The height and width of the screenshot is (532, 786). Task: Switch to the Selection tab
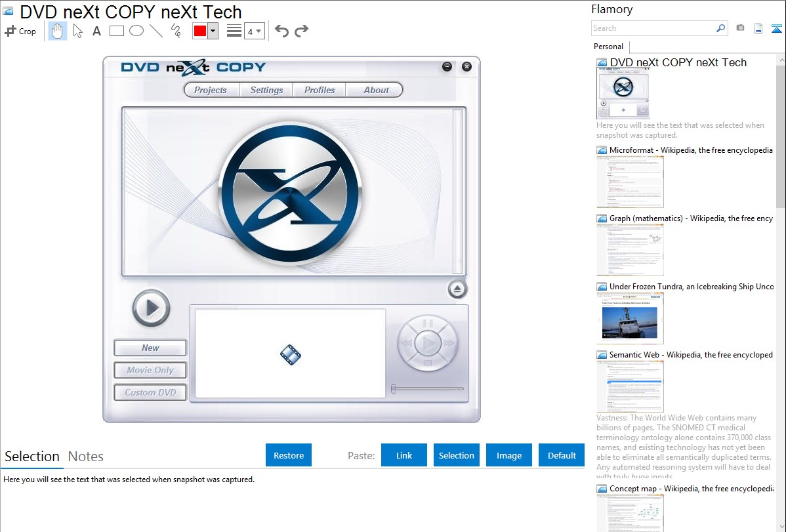[x=32, y=457]
